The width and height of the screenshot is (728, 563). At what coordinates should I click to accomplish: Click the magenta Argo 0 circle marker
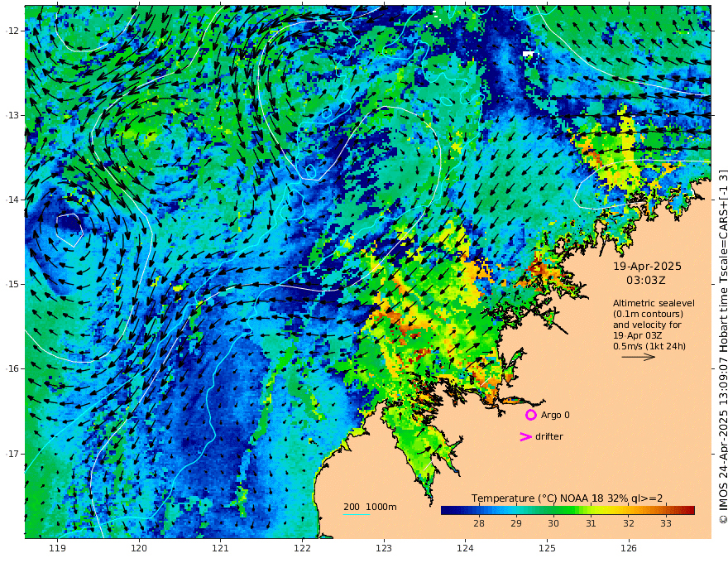[530, 415]
